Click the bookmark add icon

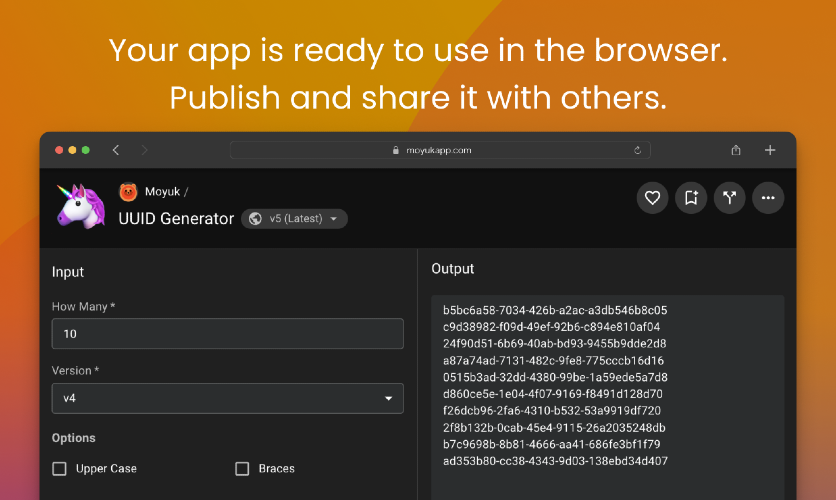[x=691, y=198]
